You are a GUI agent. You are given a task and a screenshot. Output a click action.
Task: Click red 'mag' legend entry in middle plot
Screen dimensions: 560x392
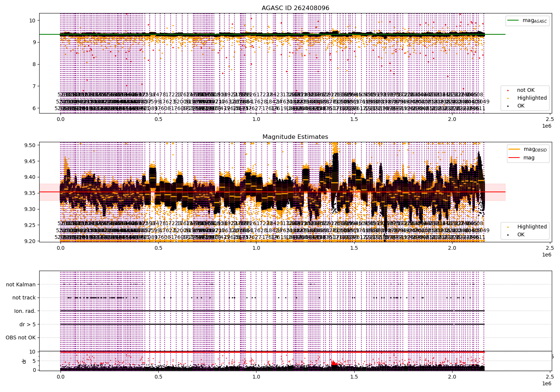(x=522, y=158)
